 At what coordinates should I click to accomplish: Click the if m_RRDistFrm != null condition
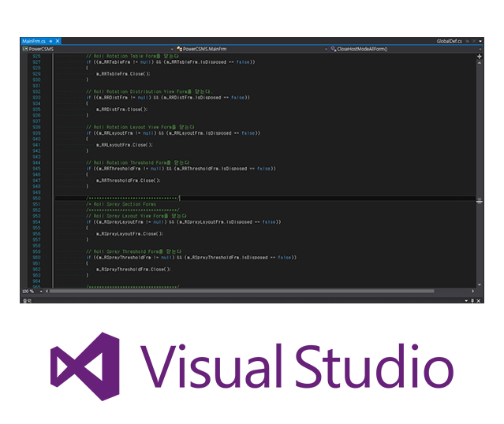click(168, 98)
